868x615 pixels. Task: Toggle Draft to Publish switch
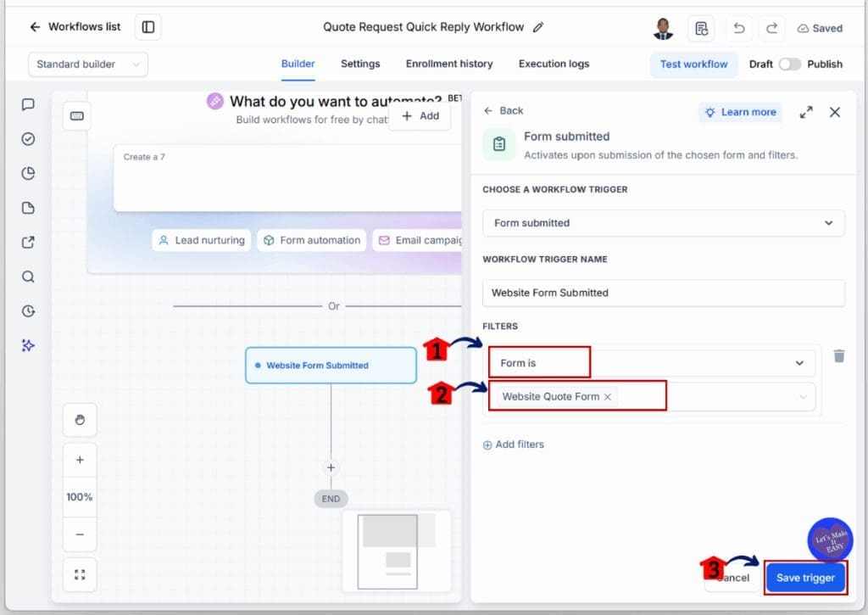click(789, 64)
